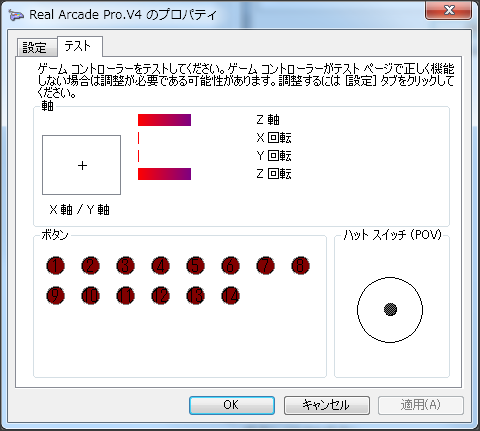Click the 適用(A) button
Image resolution: width=480 pixels, height=431 pixels.
pyautogui.click(x=421, y=405)
